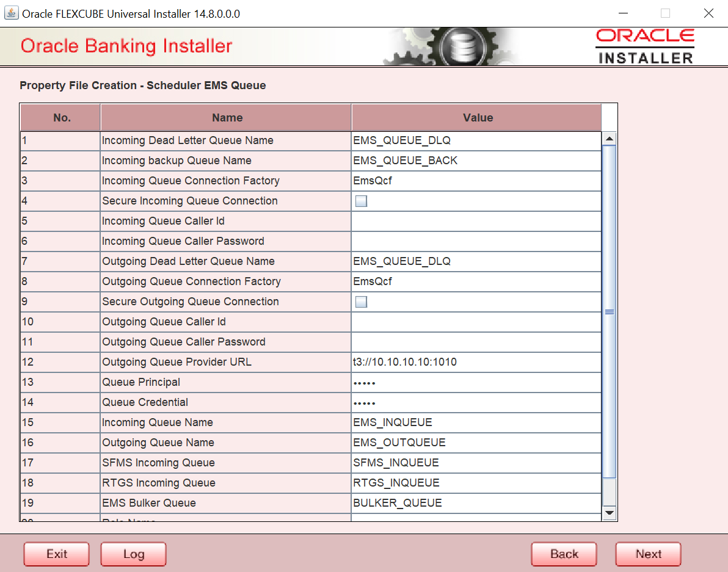Close the installer window
Viewport: 728px width, 572px height.
point(708,13)
